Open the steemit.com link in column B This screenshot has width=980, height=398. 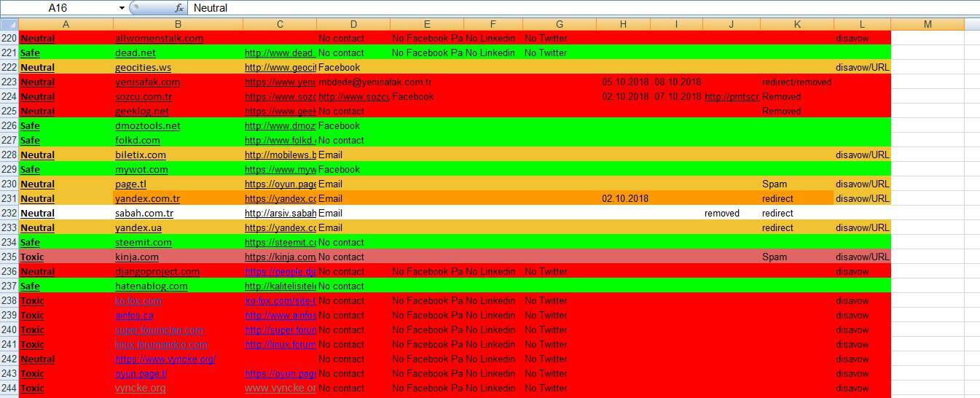coord(144,242)
